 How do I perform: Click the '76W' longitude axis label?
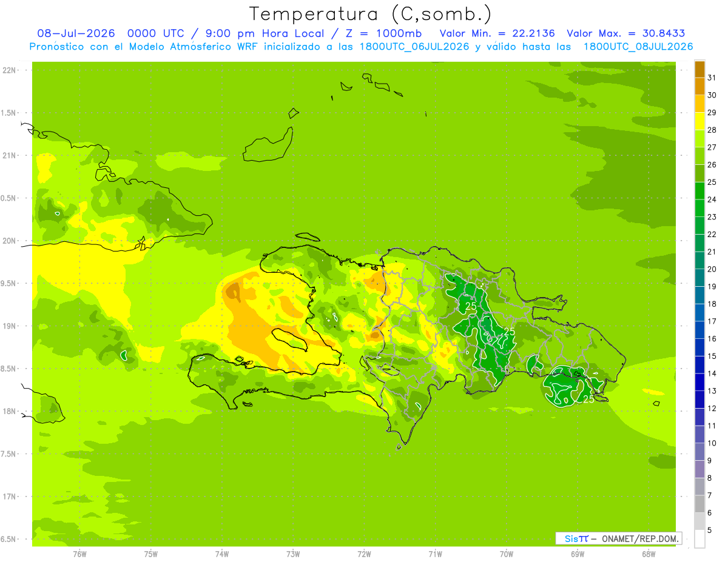[x=79, y=554]
